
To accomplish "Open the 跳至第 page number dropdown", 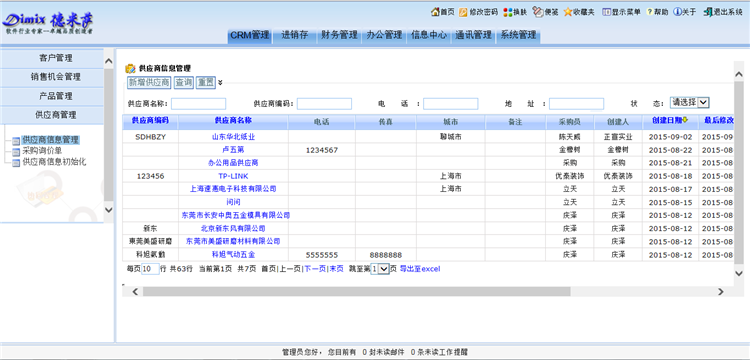I will (381, 269).
